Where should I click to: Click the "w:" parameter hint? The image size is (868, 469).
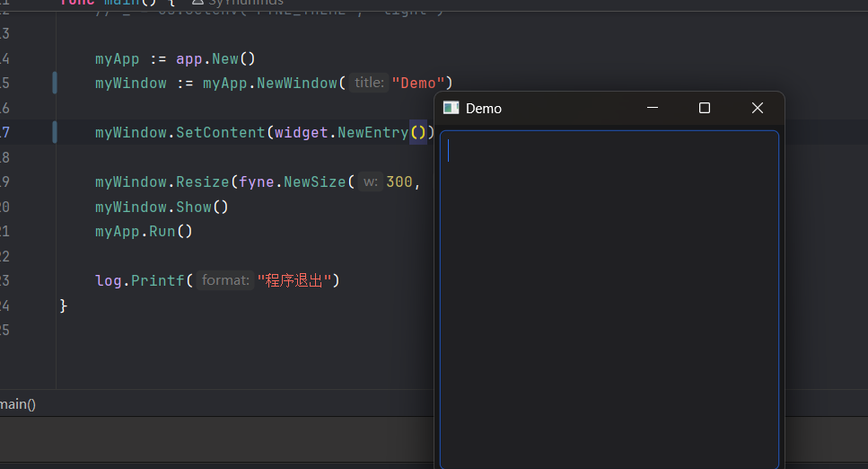(371, 181)
